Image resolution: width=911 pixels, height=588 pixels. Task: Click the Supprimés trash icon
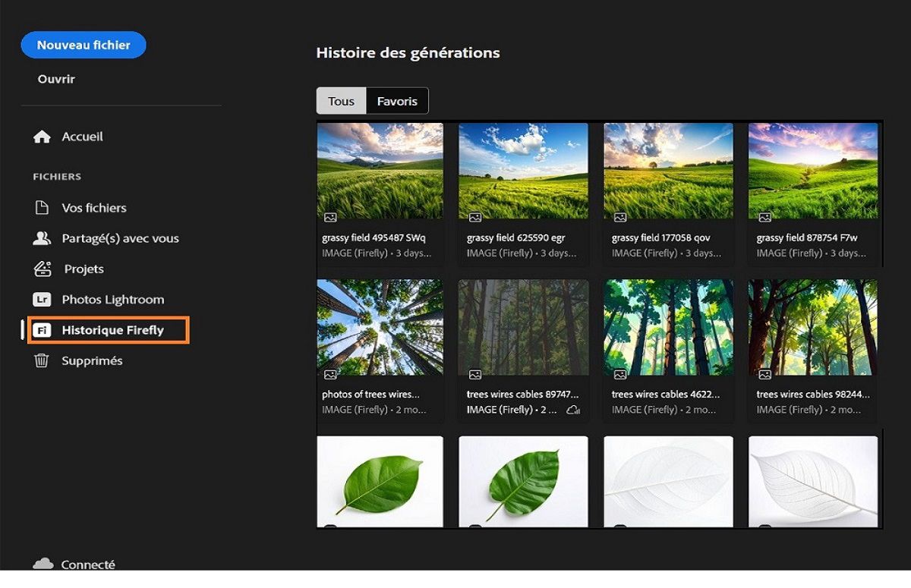pyautogui.click(x=42, y=360)
